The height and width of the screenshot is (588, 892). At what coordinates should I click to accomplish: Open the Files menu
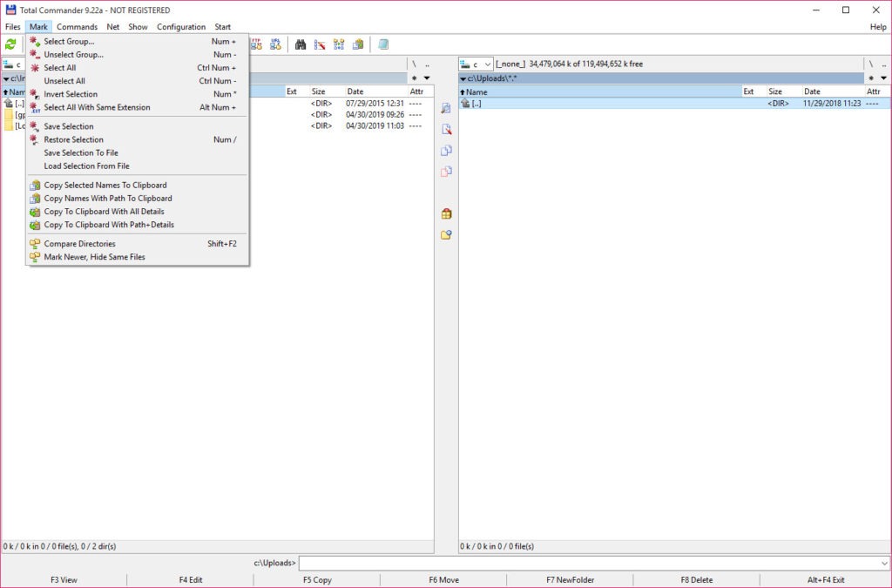click(x=12, y=27)
